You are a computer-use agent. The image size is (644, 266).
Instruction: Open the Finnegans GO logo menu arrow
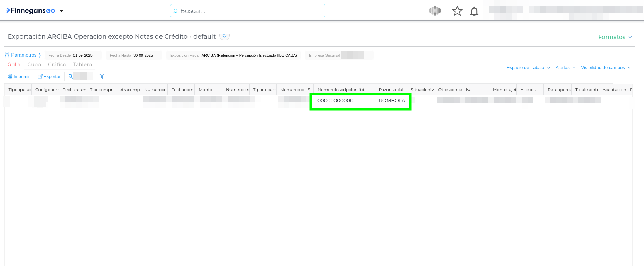61,11
